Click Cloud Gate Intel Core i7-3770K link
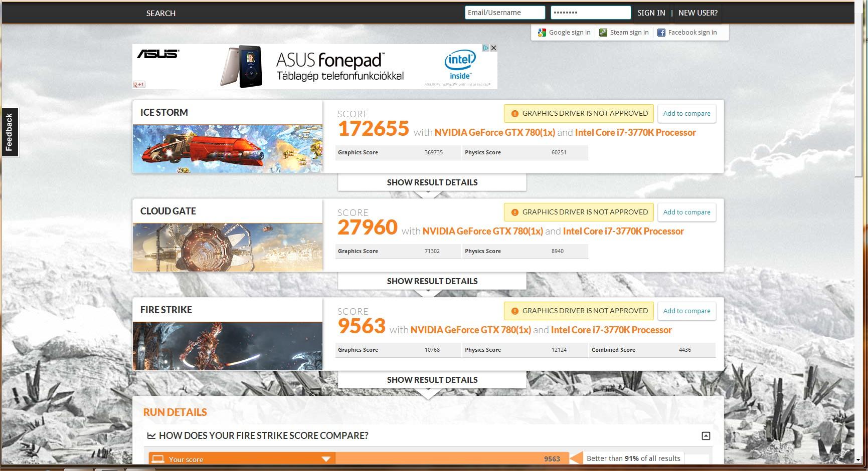Viewport: 868px width, 471px height. 623,231
